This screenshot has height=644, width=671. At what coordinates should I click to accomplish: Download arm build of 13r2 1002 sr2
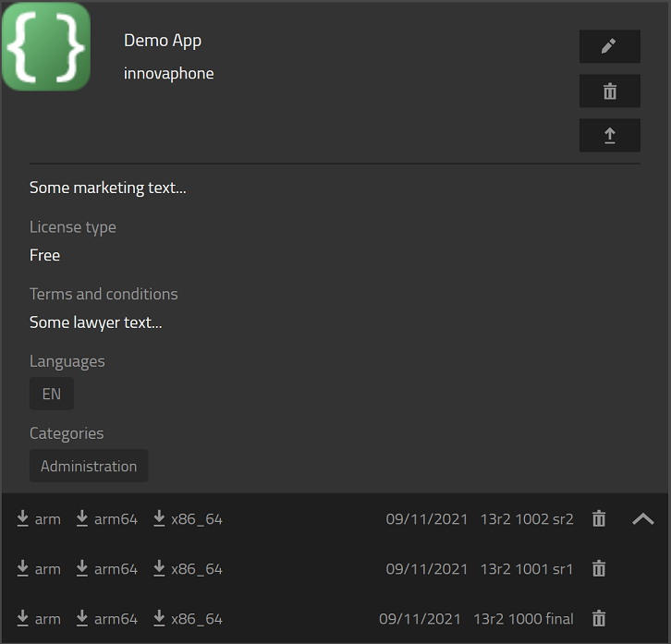pos(39,519)
